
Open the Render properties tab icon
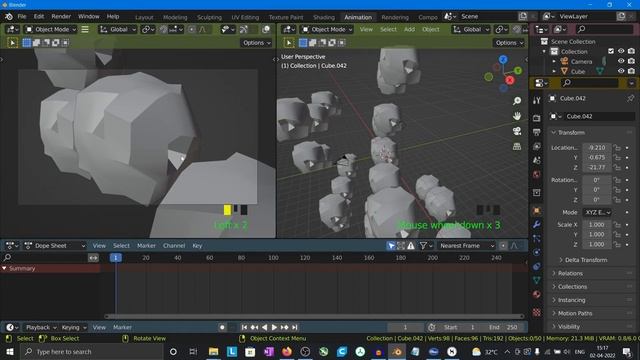[537, 118]
